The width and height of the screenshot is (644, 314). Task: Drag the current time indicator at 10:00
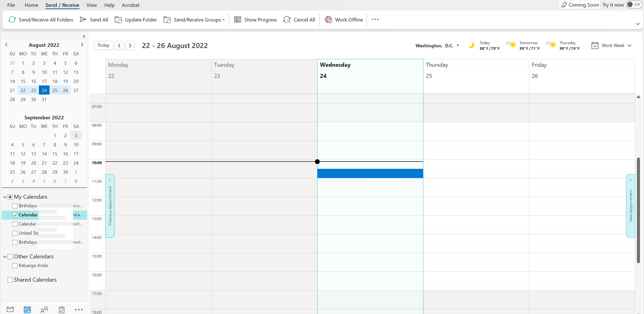(317, 162)
